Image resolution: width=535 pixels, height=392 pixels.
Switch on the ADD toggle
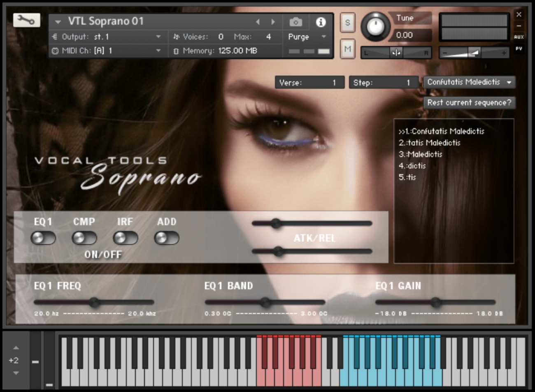coord(166,238)
